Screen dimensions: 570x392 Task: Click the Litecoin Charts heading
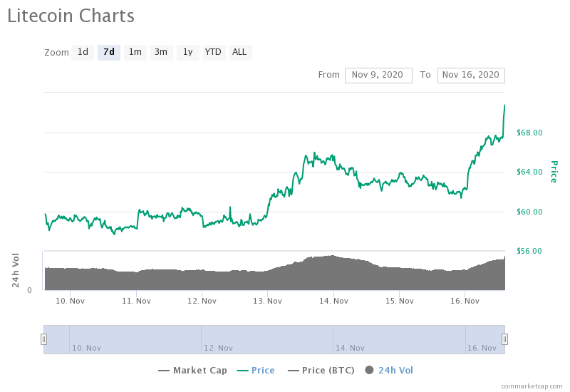coord(71,16)
